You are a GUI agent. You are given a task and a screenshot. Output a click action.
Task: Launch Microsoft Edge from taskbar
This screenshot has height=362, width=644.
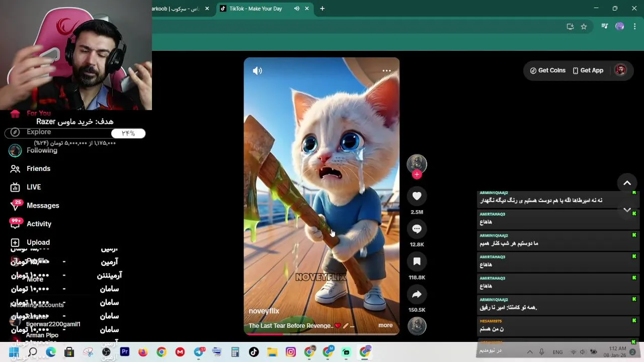pos(51,352)
